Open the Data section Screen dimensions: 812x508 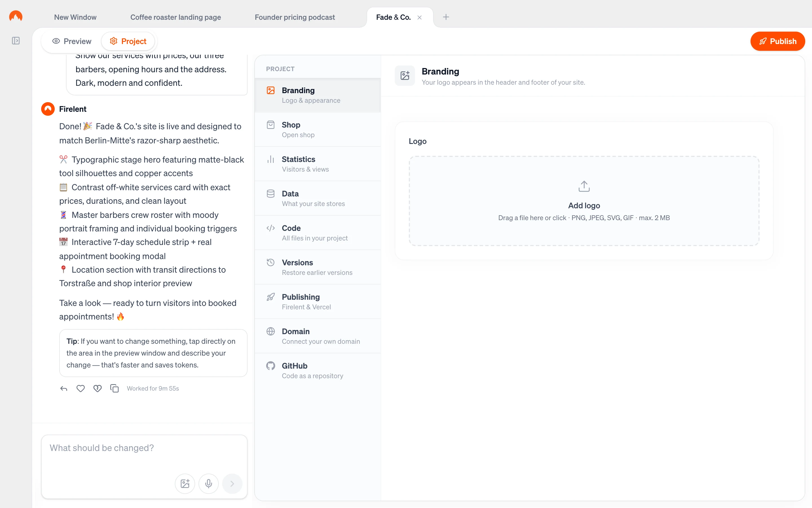point(318,198)
